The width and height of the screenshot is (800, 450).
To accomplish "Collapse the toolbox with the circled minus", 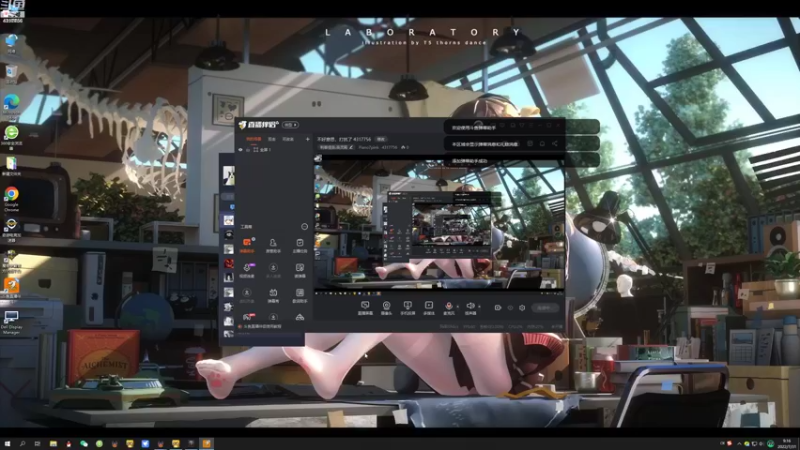I will pyautogui.click(x=304, y=227).
